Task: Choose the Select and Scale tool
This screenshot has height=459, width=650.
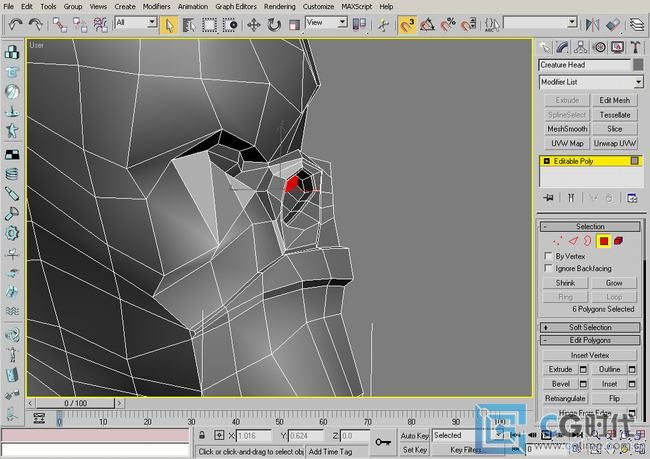Action: [x=294, y=25]
